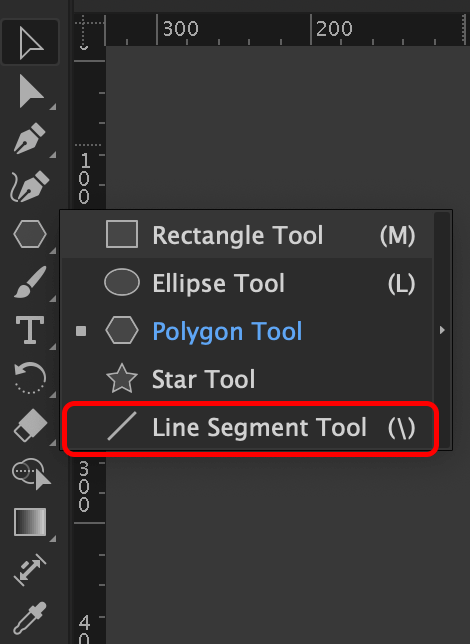Click the Polygon tool in toolbar

pyautogui.click(x=30, y=234)
